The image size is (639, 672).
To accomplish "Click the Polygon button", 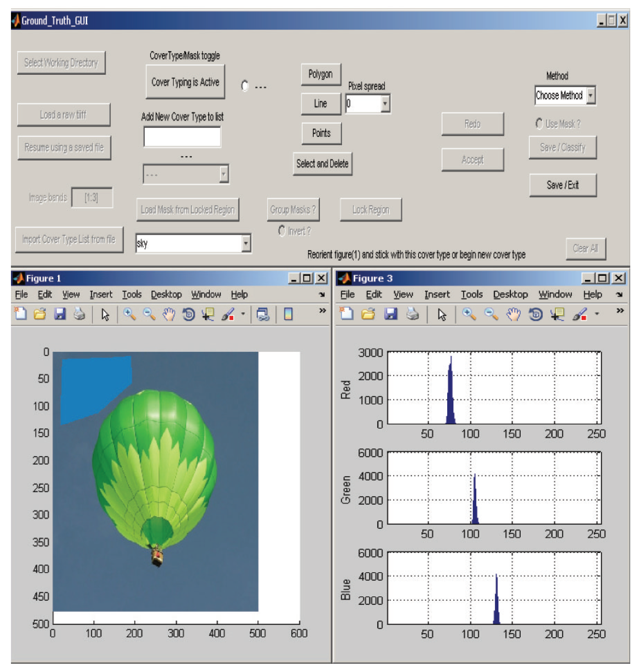I will (x=320, y=74).
